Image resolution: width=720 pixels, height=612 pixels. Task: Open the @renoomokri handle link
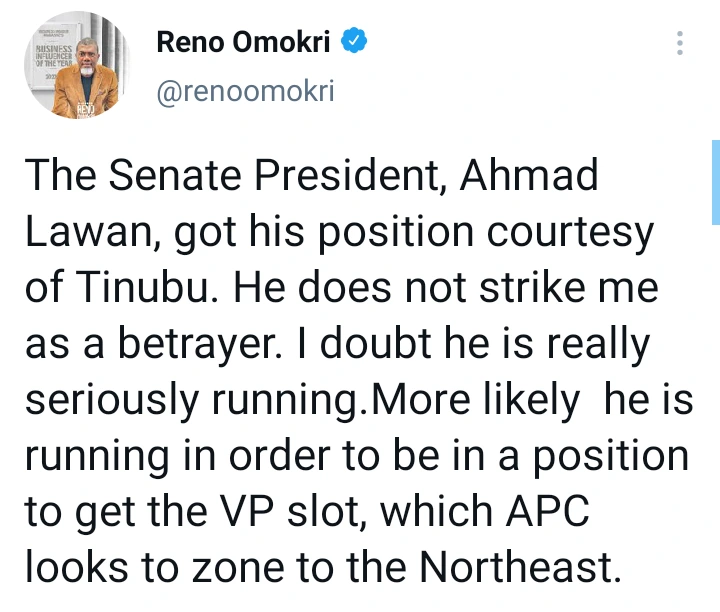pyautogui.click(x=245, y=92)
